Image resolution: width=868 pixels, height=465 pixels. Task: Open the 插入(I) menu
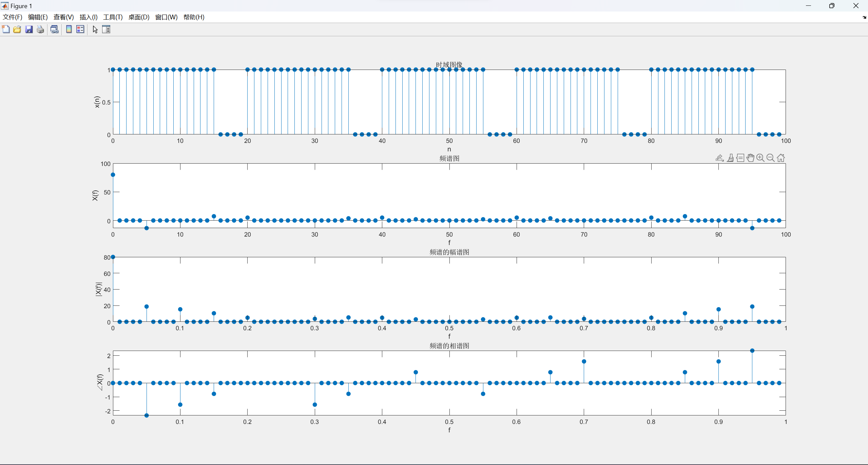(89, 17)
